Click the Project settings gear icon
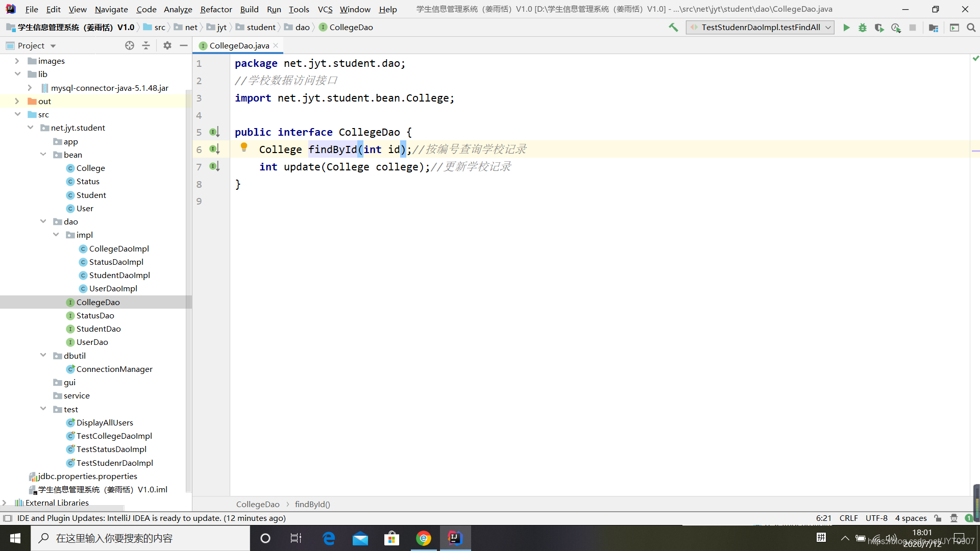 tap(166, 45)
